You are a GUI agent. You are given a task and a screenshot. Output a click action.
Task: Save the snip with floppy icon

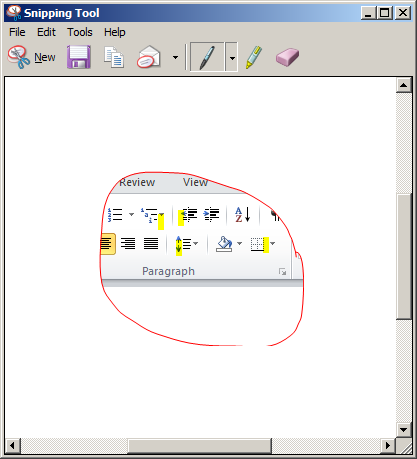79,57
